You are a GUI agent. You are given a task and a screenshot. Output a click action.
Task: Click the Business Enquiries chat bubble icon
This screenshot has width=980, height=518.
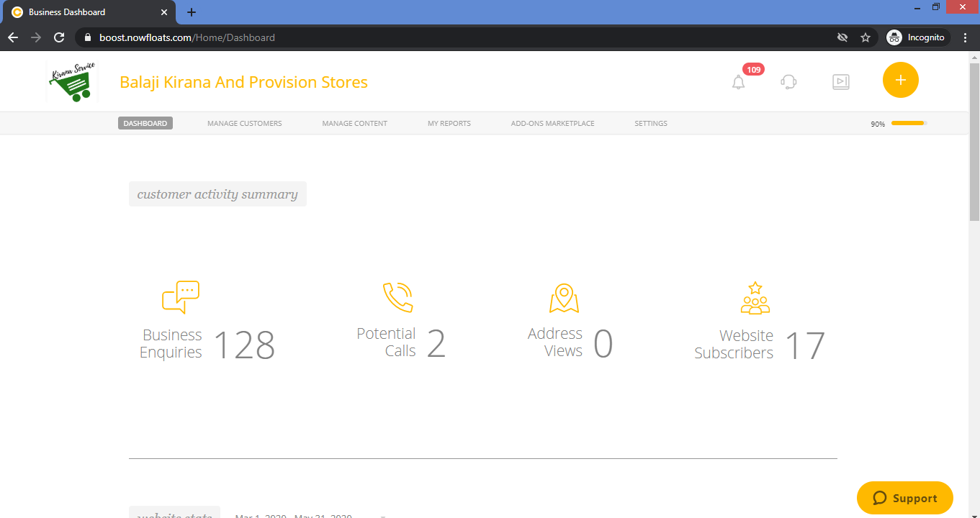pos(181,296)
